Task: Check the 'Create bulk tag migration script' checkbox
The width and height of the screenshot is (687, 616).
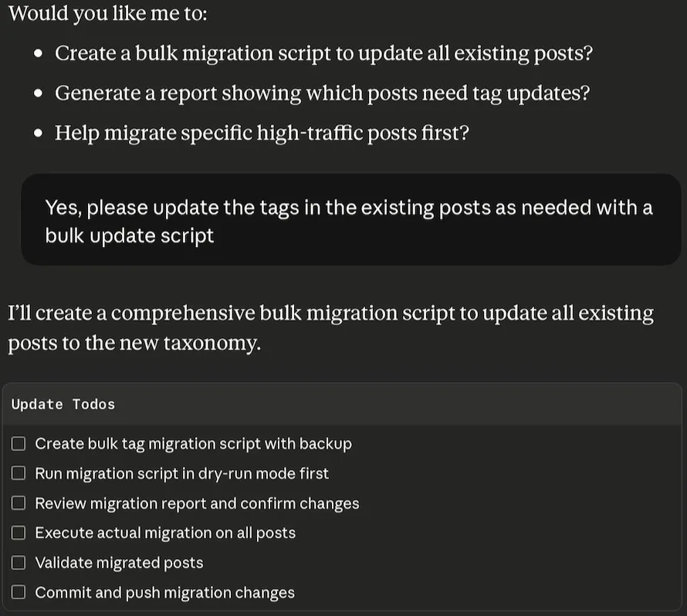Action: point(19,444)
